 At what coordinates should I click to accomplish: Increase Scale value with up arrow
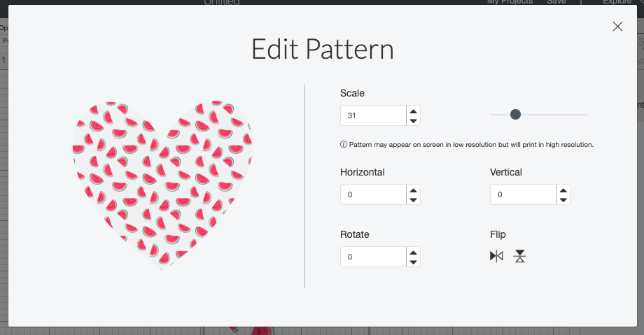[413, 111]
